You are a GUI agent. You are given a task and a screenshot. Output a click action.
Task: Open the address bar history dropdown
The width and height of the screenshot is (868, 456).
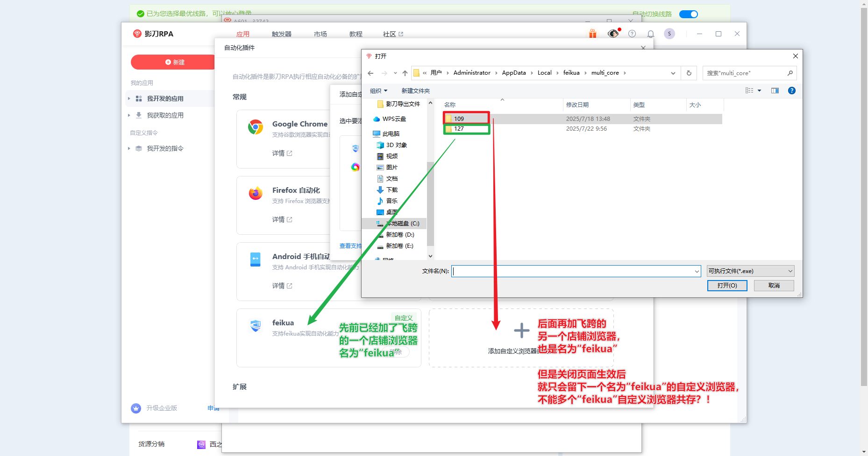point(673,73)
